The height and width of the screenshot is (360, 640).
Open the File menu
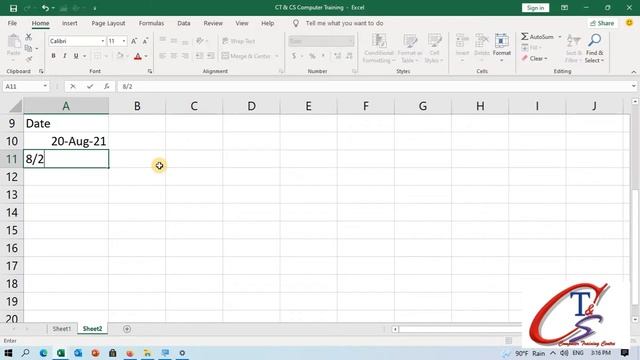pyautogui.click(x=12, y=23)
